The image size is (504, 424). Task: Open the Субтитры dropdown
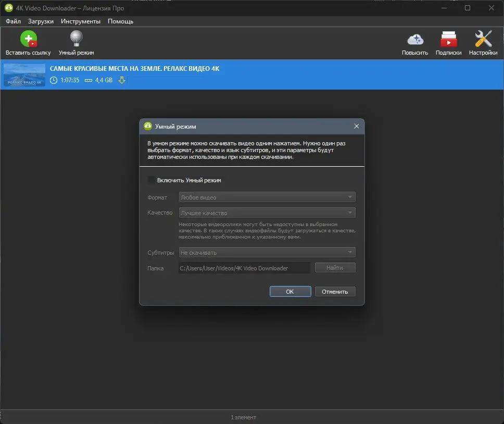(267, 252)
